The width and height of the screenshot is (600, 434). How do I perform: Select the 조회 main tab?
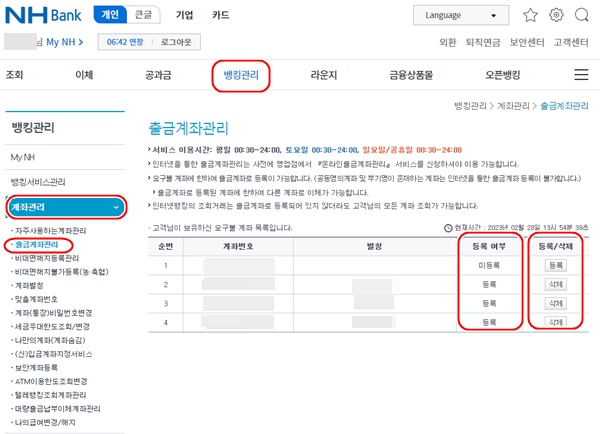pos(15,75)
